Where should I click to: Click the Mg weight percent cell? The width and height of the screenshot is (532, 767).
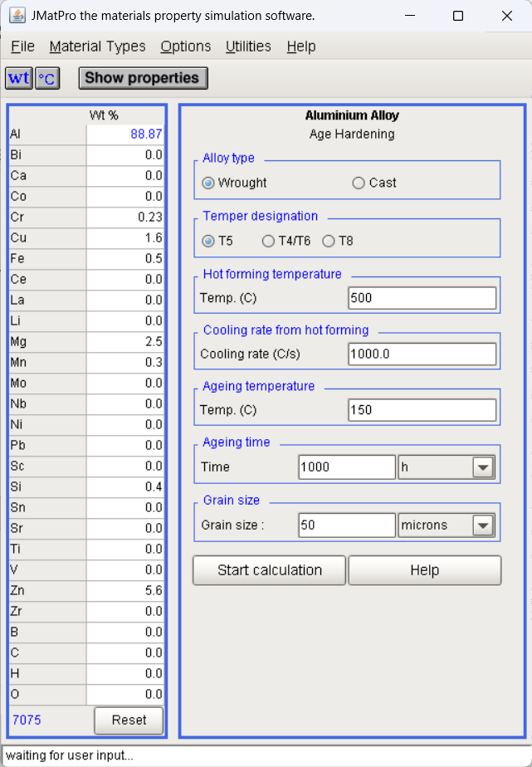125,342
